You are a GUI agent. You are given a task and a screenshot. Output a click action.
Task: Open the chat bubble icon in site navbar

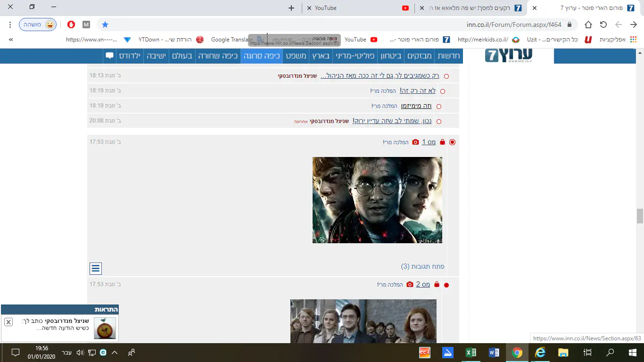click(x=109, y=56)
